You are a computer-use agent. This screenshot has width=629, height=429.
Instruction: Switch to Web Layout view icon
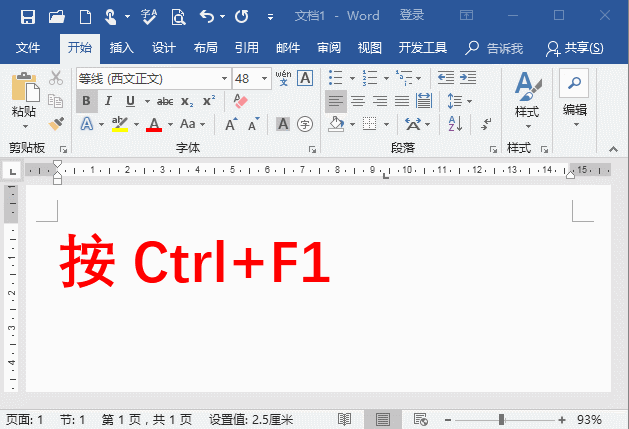point(420,420)
